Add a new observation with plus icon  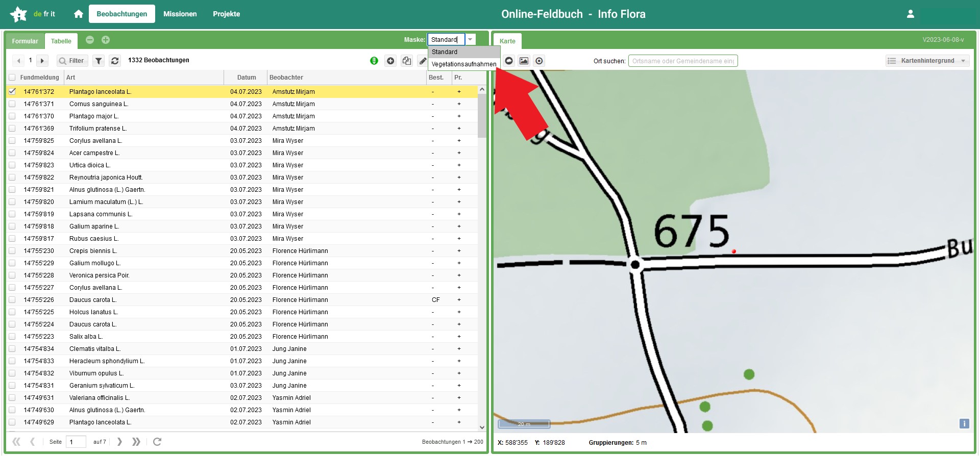(390, 61)
